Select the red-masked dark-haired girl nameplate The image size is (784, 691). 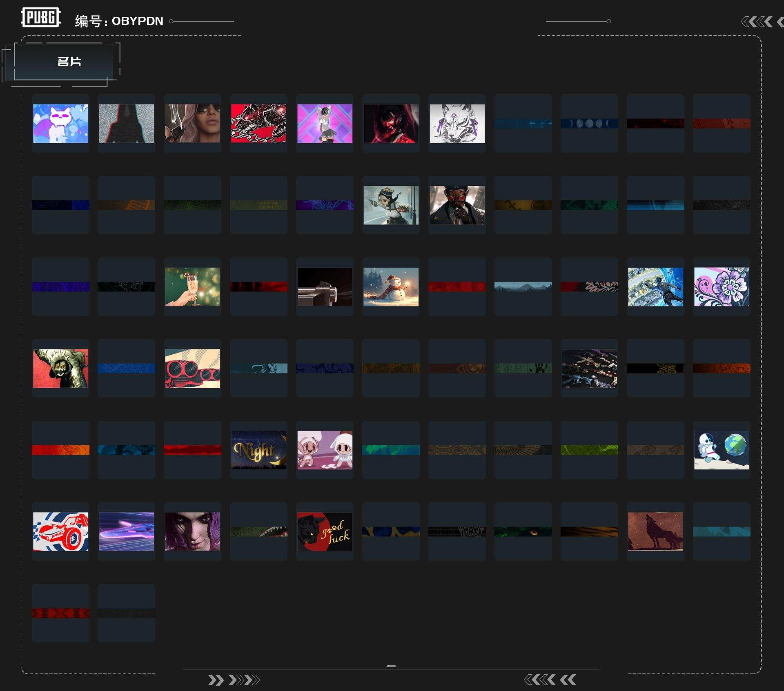pyautogui.click(x=391, y=123)
